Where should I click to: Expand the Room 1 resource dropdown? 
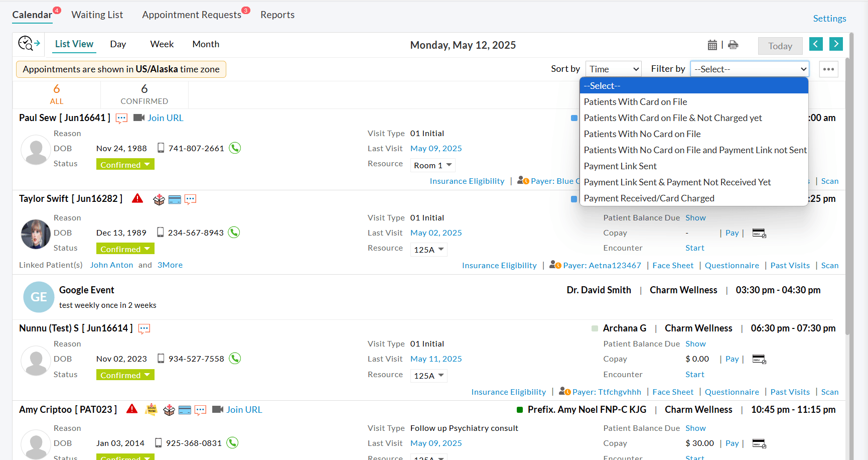pos(432,165)
